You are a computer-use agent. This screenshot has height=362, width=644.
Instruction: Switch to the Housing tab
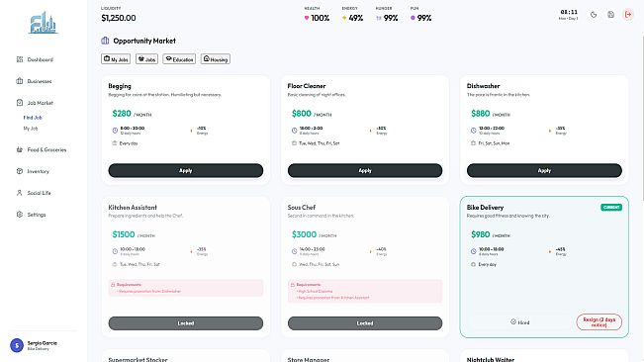pyautogui.click(x=216, y=59)
